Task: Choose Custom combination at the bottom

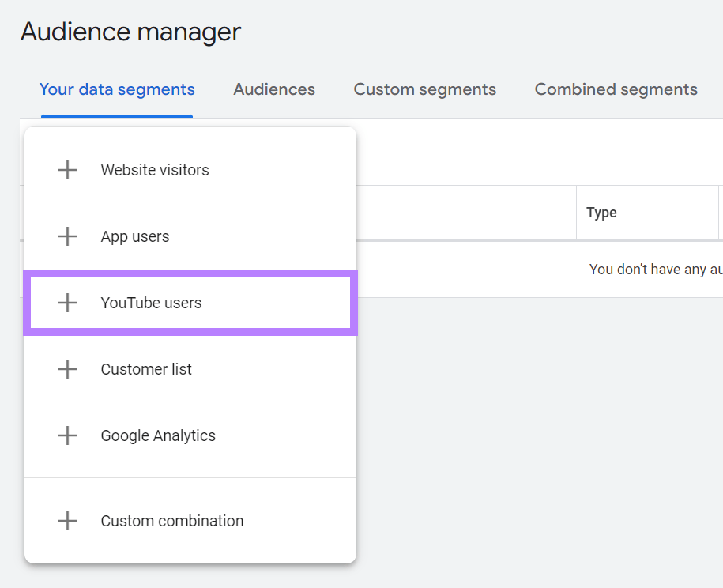Action: coord(171,521)
